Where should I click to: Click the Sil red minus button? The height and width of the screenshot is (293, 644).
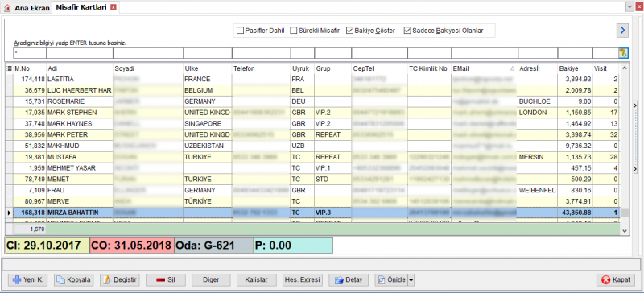tap(166, 280)
